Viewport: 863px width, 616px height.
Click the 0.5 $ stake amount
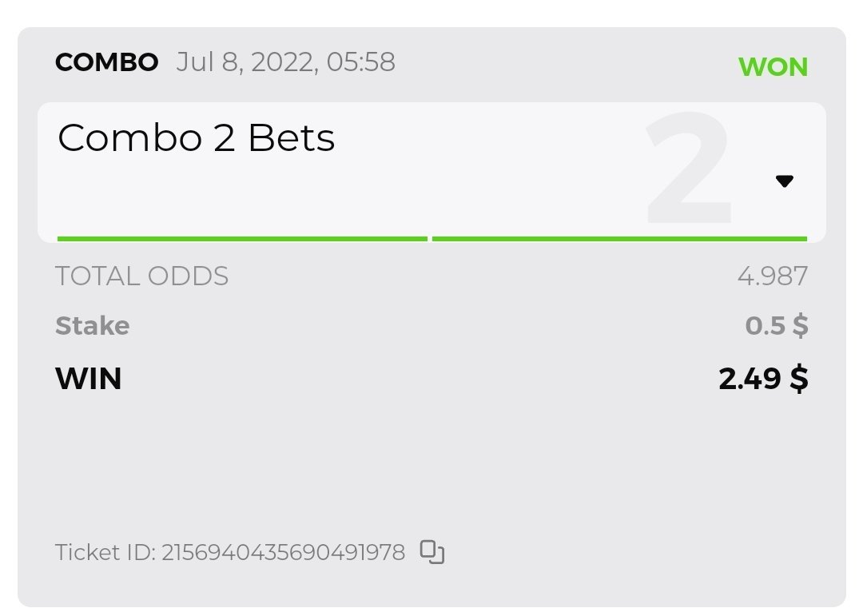776,326
